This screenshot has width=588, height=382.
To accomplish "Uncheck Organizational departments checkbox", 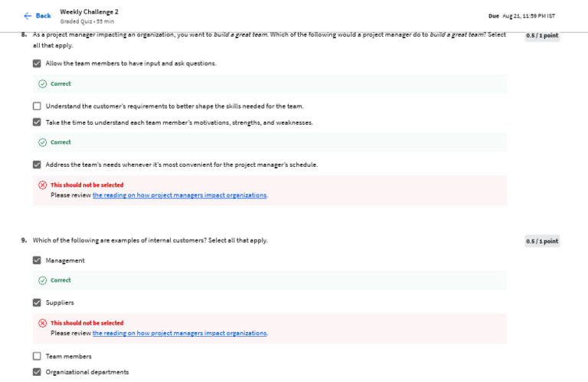I will pos(37,372).
